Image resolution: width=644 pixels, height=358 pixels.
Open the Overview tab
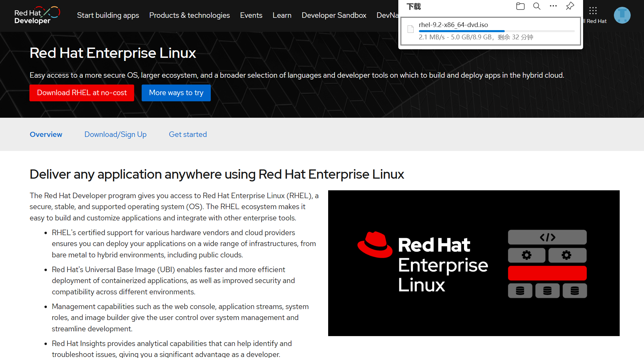point(46,134)
